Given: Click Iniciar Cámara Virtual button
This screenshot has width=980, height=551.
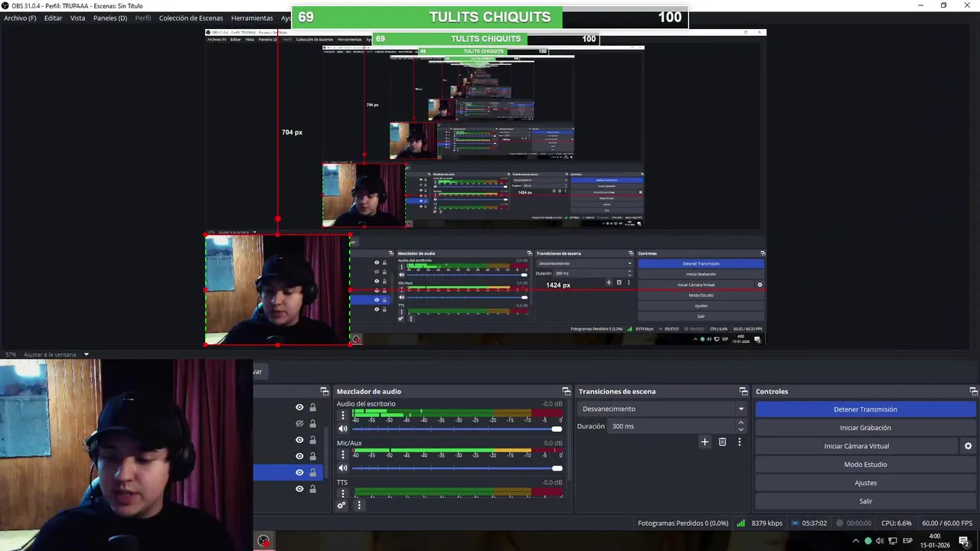Looking at the screenshot, I should (856, 446).
